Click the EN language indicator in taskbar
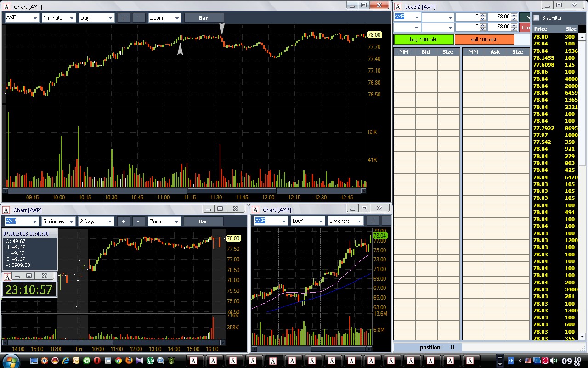 [x=511, y=361]
